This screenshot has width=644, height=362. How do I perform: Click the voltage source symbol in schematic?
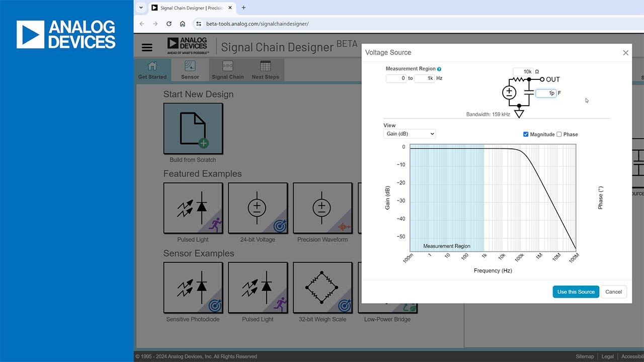coord(509,93)
